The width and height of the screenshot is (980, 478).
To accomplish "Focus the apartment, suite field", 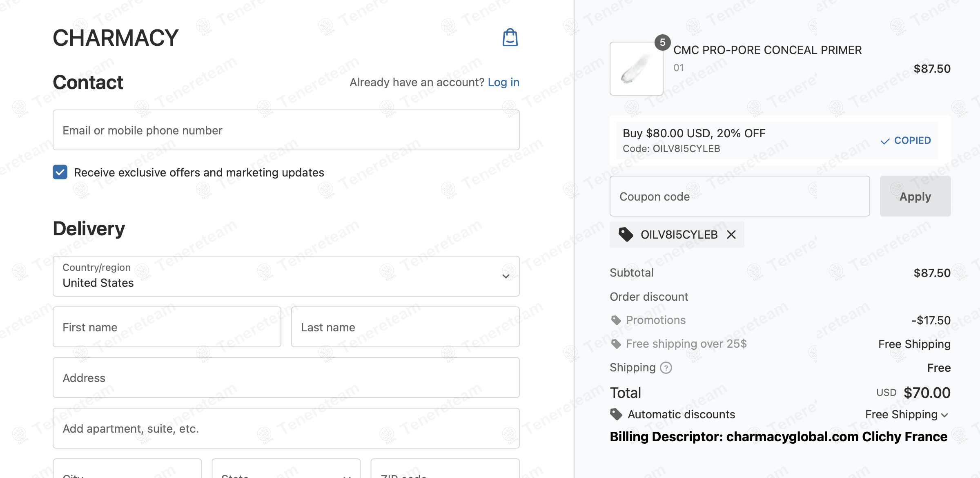I will click(286, 428).
